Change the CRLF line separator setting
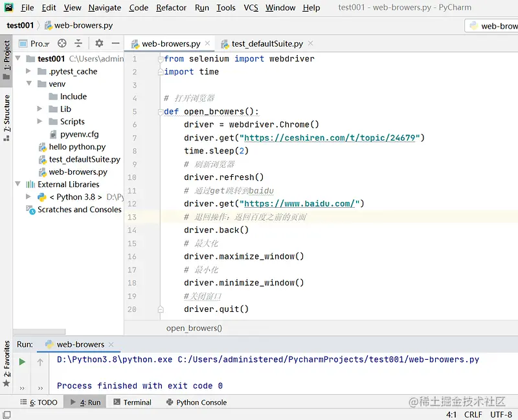The height and width of the screenshot is (420, 518). tap(473, 414)
